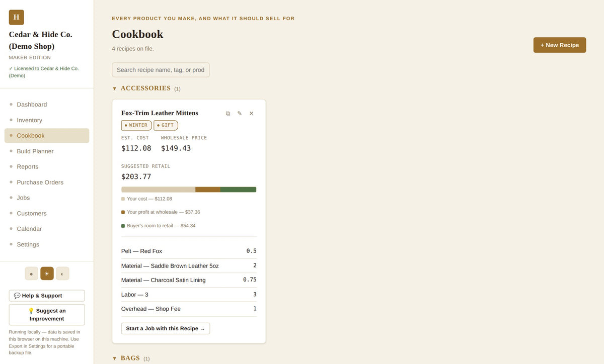Select the Charcoal Satin Lining row
The height and width of the screenshot is (364, 604).
tap(189, 280)
